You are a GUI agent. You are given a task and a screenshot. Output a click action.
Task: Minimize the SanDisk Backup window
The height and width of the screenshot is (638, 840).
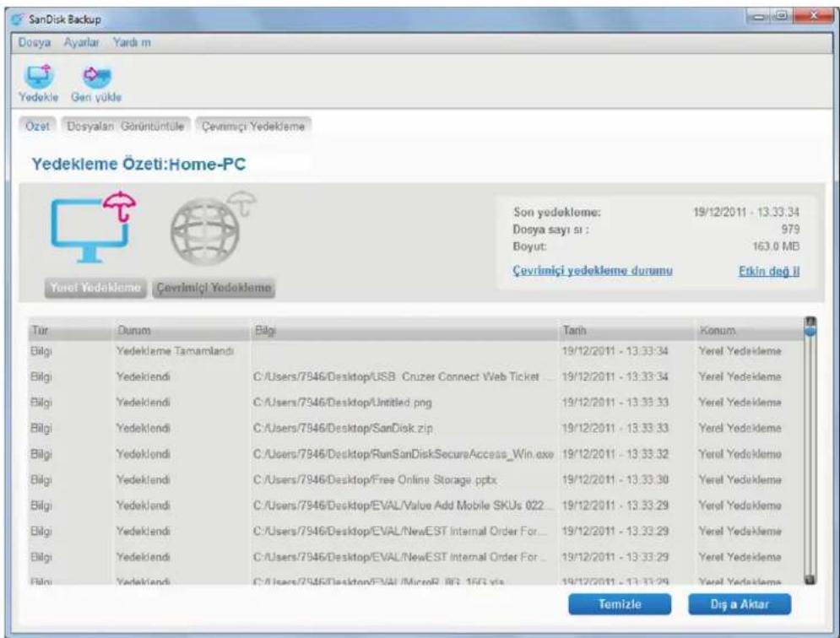(758, 17)
